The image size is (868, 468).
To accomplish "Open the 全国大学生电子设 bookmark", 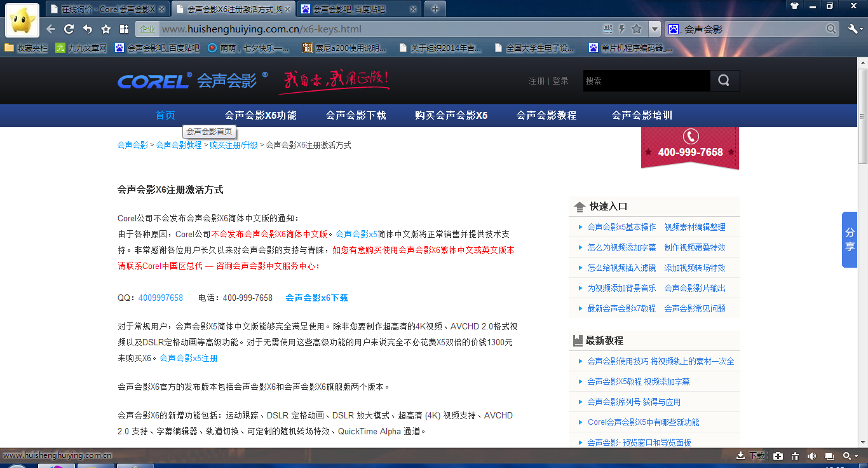I will 534,48.
